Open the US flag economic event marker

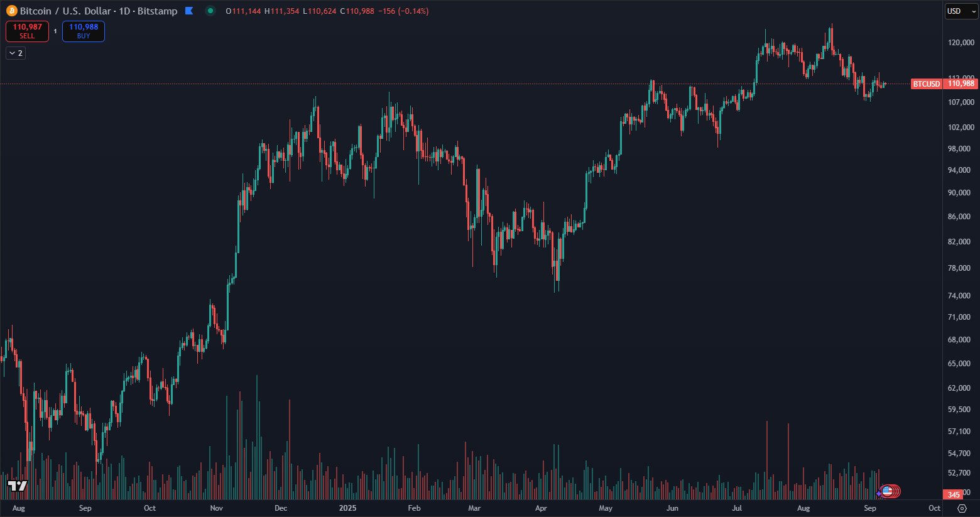tap(888, 491)
